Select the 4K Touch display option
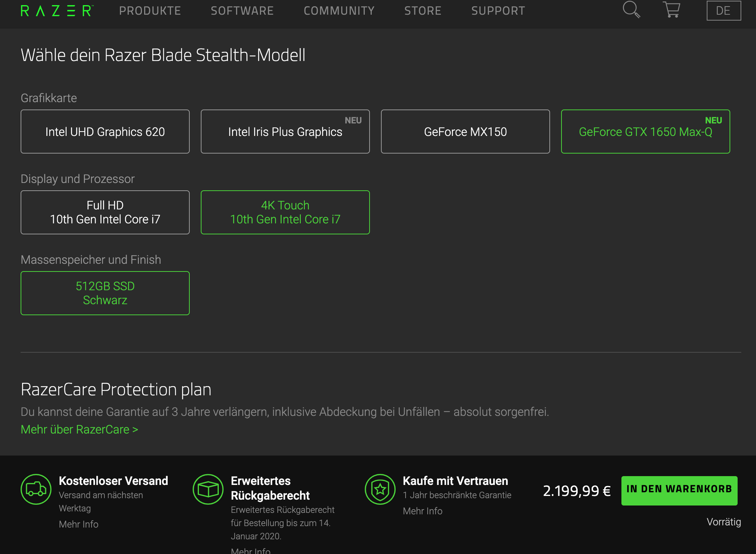This screenshot has width=756, height=554. point(285,212)
